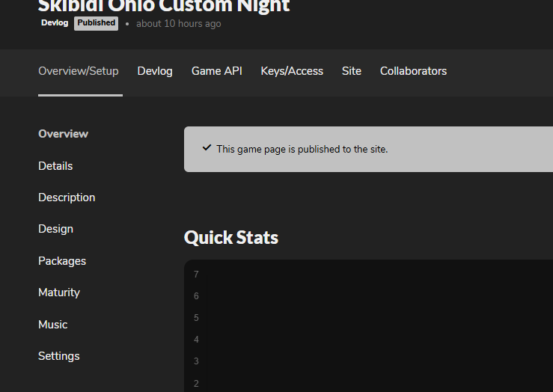Image resolution: width=553 pixels, height=392 pixels.
Task: Open the Maturity section
Action: (x=59, y=293)
